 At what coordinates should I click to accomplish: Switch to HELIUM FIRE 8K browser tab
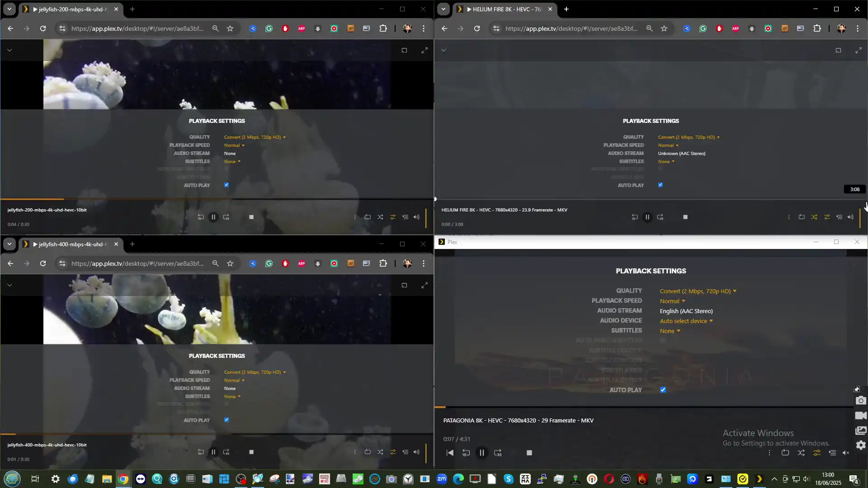504,9
